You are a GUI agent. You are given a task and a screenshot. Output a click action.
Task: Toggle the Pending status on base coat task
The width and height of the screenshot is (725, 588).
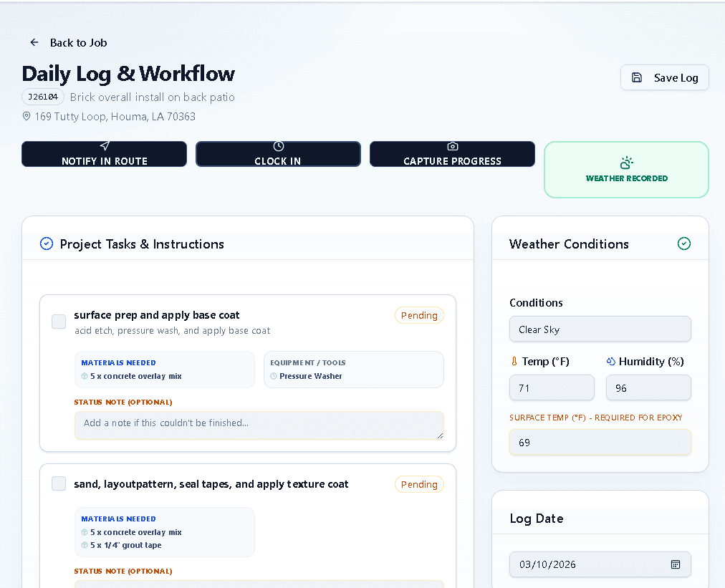click(x=419, y=315)
